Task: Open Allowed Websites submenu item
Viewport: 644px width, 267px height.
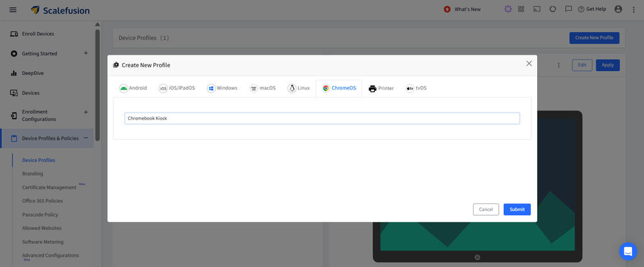Action: 42,228
